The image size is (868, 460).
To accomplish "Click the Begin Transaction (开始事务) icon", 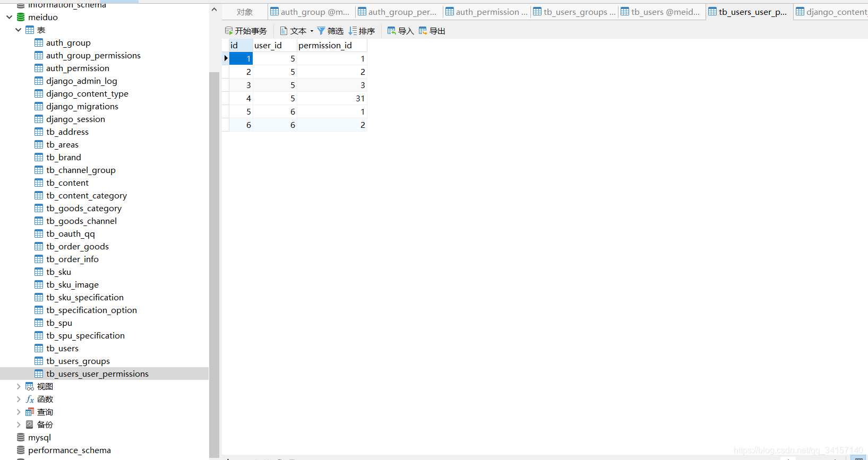I will tap(229, 31).
